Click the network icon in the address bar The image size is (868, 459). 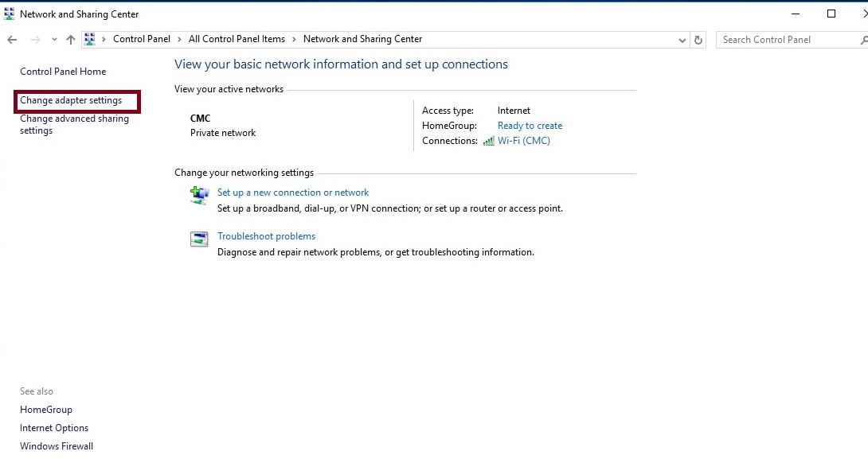[90, 38]
